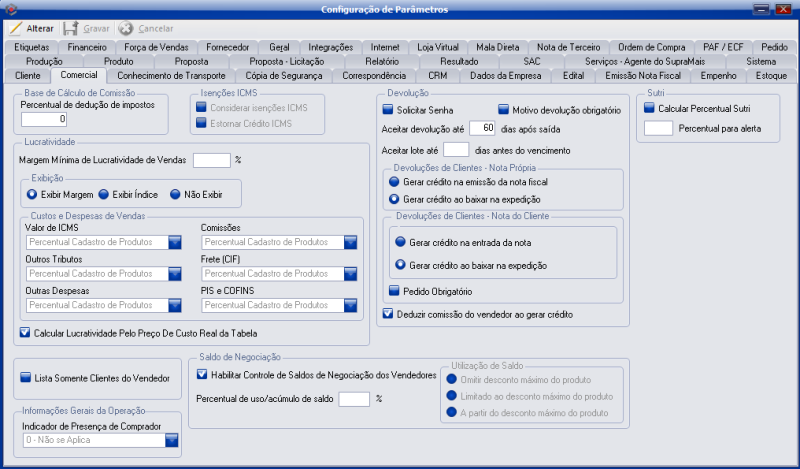This screenshot has height=469, width=800.
Task: Select Limitado ao desconto máximo do produto
Action: click(452, 396)
